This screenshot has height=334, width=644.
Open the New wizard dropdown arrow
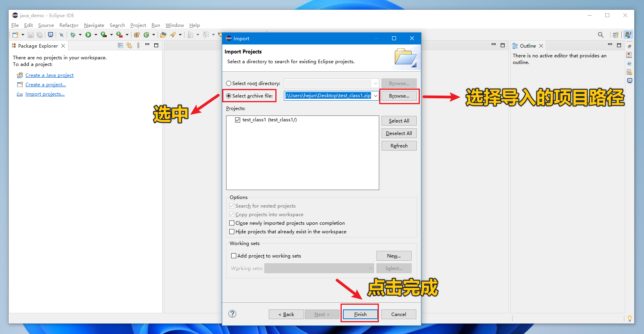(23, 35)
